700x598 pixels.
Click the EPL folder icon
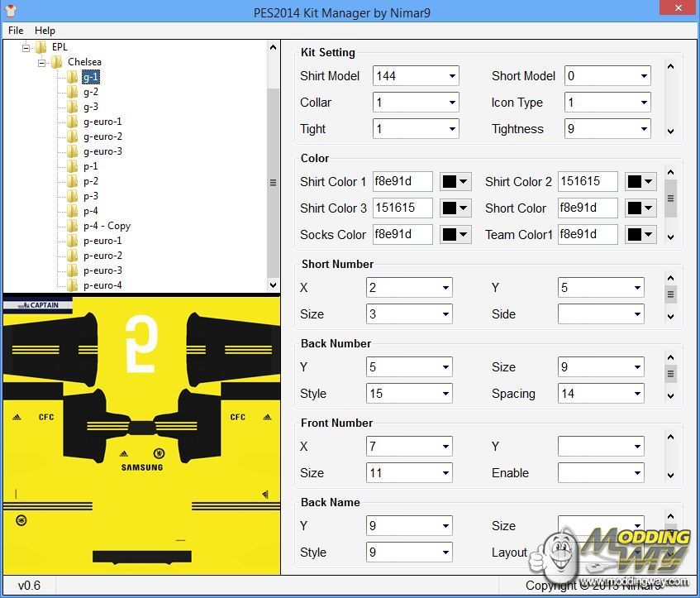[41, 47]
